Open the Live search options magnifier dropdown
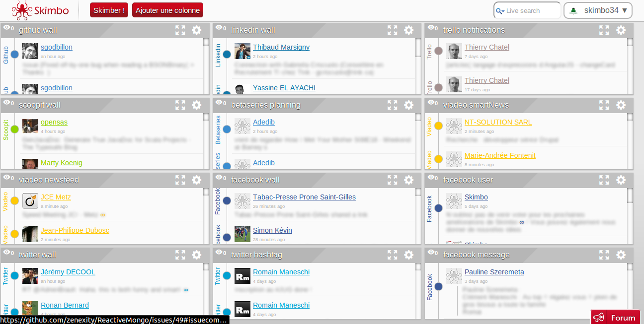The image size is (644, 324). point(500,11)
